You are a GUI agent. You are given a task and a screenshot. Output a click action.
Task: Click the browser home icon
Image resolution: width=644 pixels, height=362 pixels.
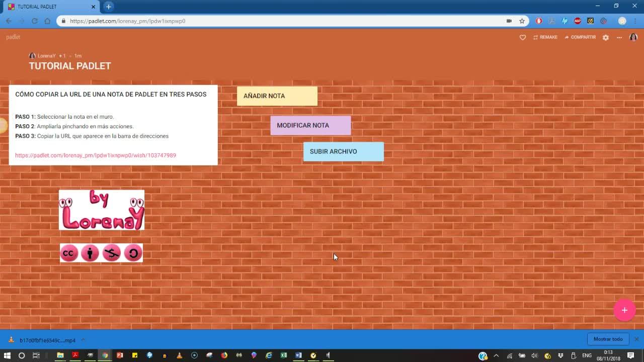47,21
